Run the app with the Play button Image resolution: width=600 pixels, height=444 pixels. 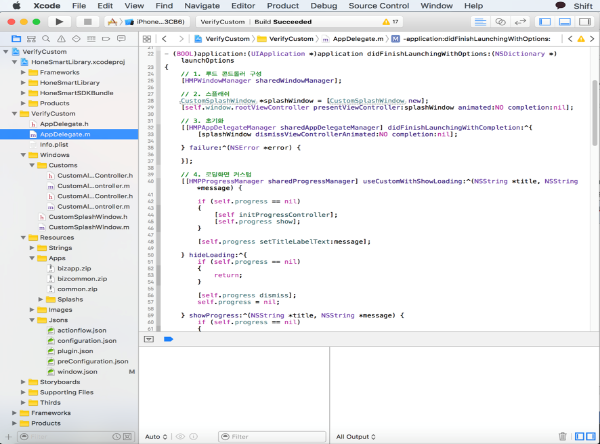coord(59,22)
